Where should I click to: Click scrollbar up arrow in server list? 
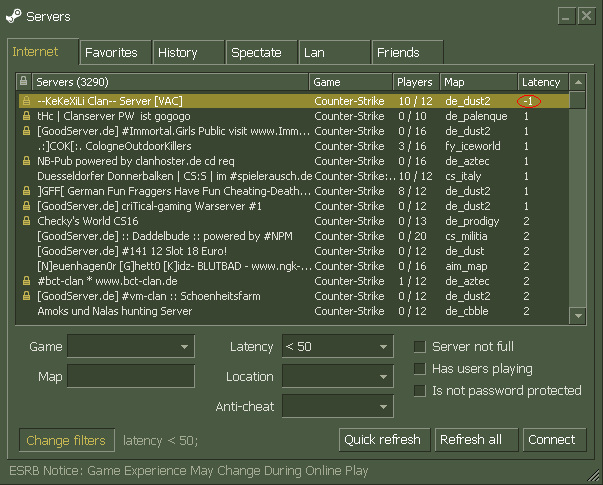tap(578, 82)
